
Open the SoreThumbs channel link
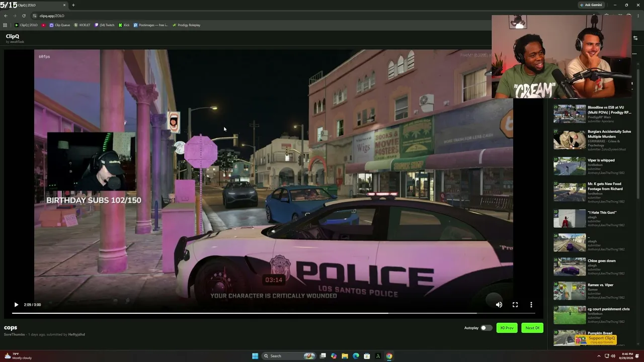point(14,334)
